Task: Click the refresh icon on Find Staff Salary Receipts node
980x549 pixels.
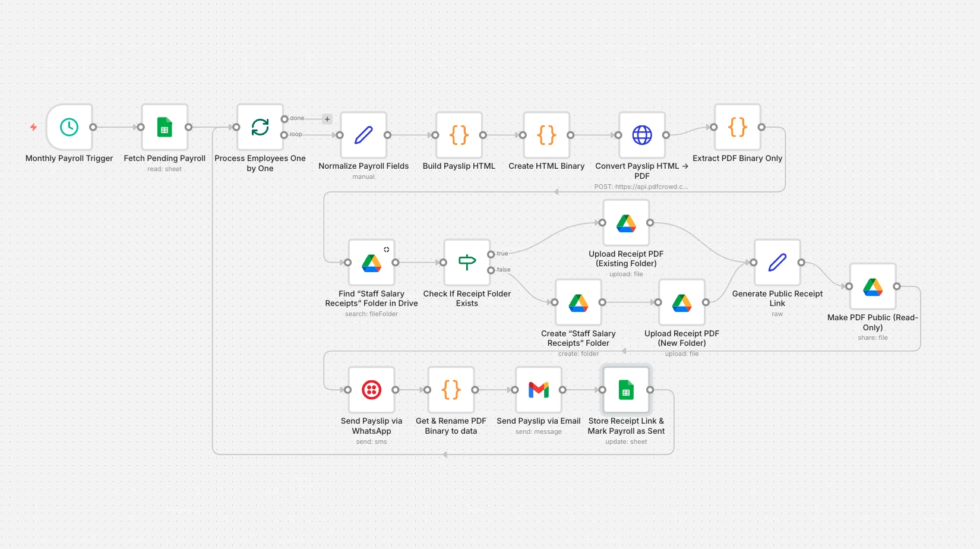Action: tap(386, 249)
